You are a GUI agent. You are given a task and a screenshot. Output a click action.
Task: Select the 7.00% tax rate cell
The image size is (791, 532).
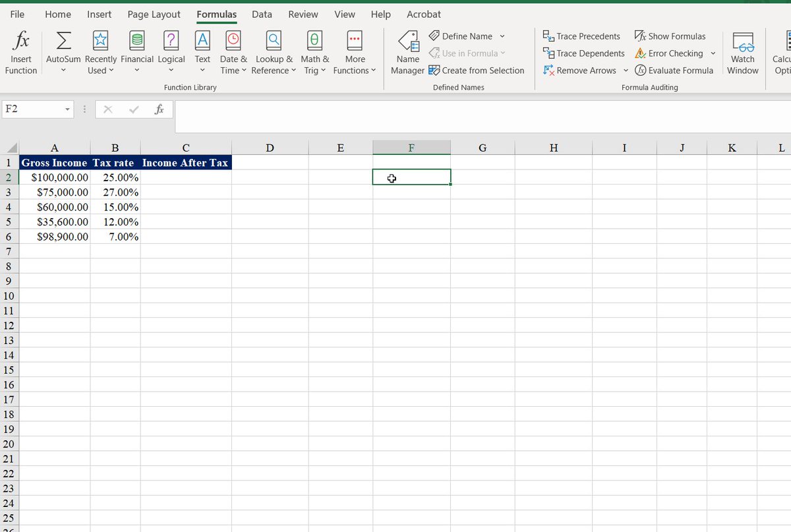click(115, 237)
